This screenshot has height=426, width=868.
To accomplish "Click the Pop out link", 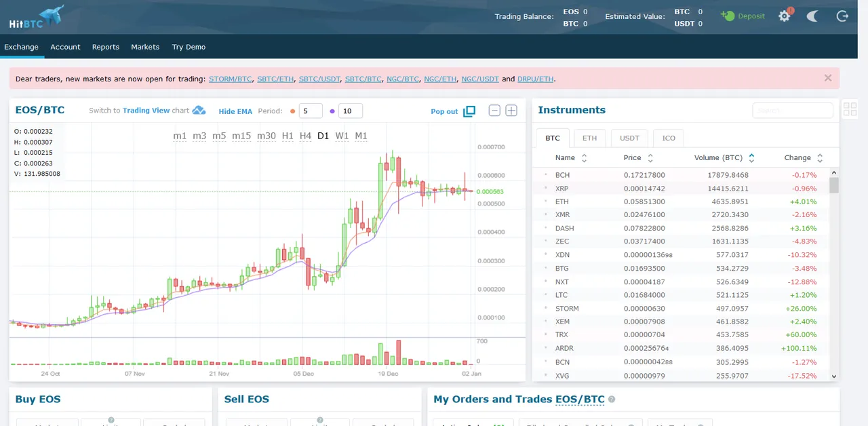I will click(444, 111).
